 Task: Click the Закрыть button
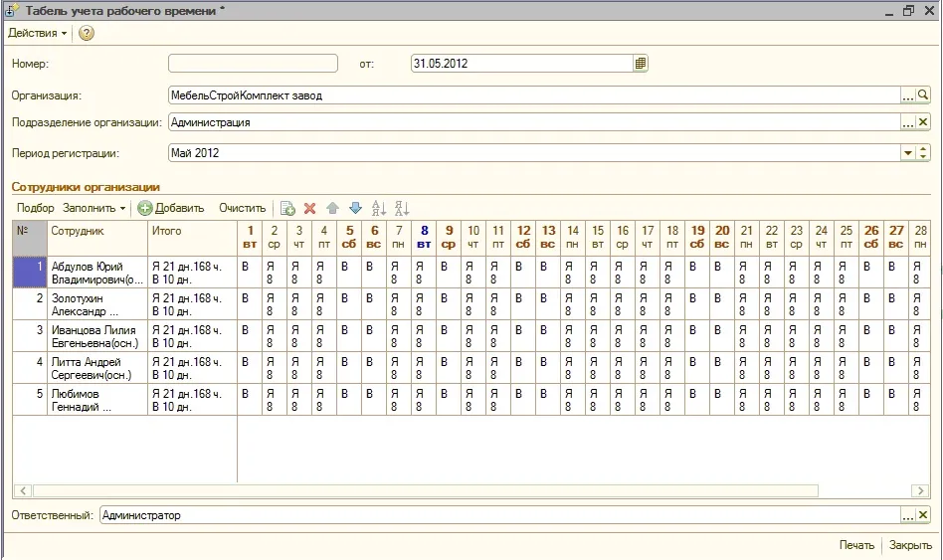[910, 545]
